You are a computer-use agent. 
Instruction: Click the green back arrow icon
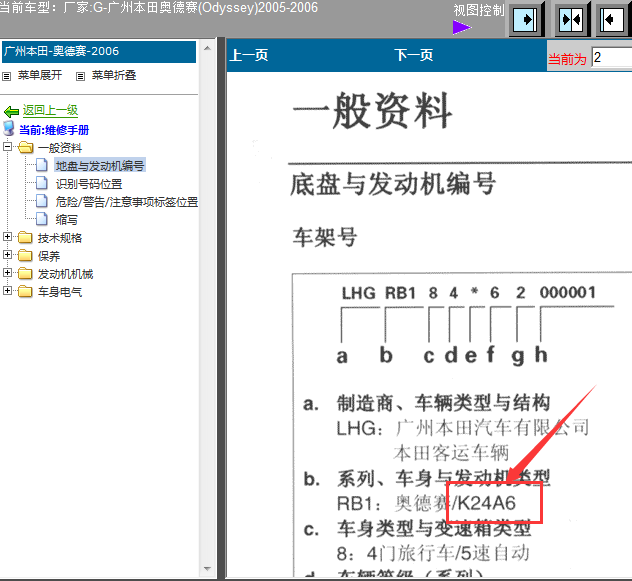tap(11, 111)
